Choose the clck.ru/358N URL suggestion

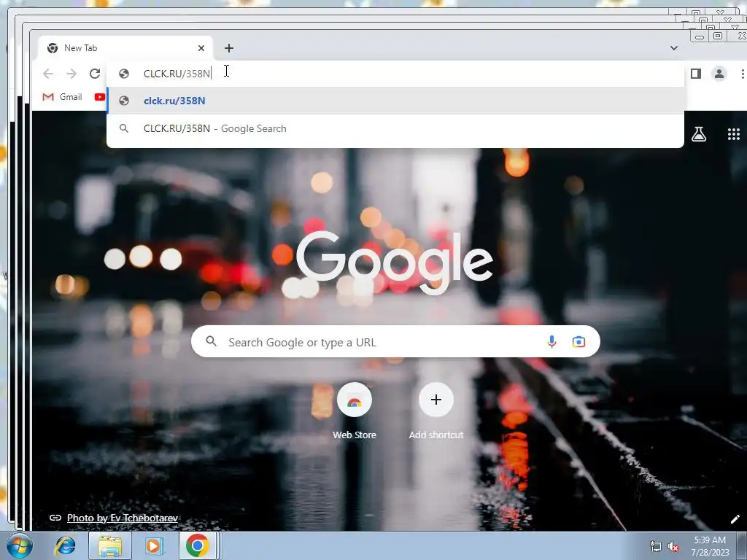[x=395, y=101]
